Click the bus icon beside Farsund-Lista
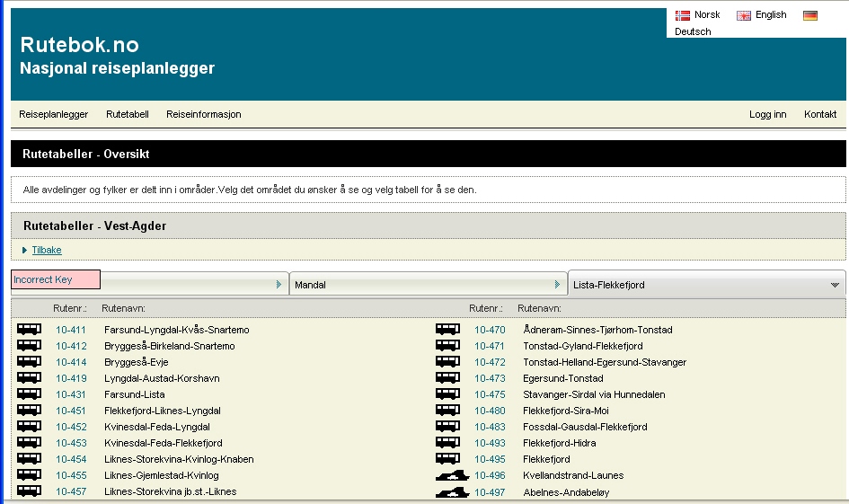This screenshot has height=504, width=849. coord(29,394)
